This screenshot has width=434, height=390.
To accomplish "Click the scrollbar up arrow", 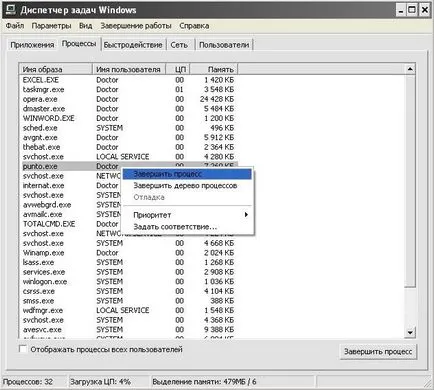I will [x=410, y=69].
